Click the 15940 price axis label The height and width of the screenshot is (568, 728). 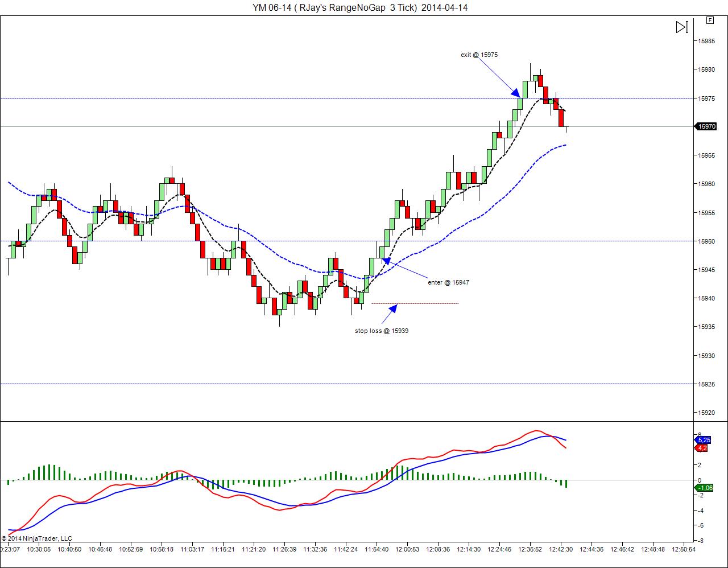pyautogui.click(x=706, y=298)
